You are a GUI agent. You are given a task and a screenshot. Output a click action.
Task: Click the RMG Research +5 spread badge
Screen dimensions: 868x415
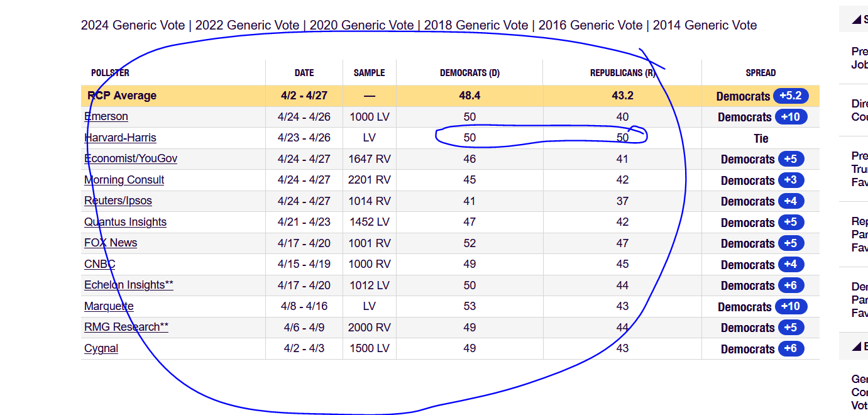point(791,328)
